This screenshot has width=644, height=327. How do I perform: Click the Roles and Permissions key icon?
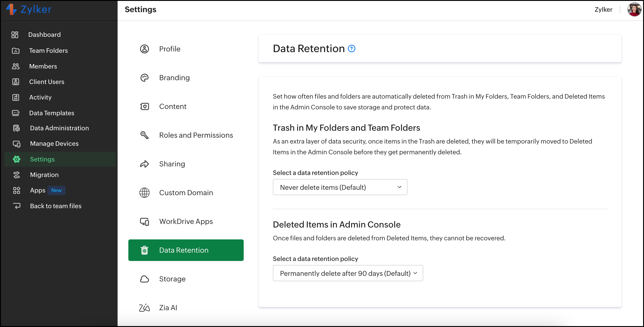click(x=144, y=135)
